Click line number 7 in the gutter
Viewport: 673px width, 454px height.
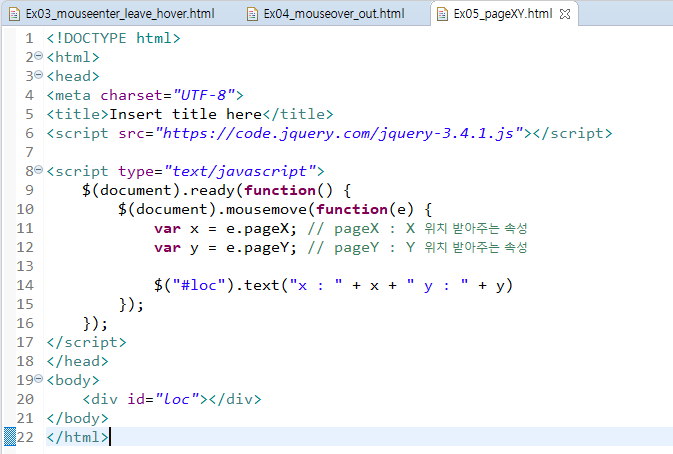click(29, 152)
